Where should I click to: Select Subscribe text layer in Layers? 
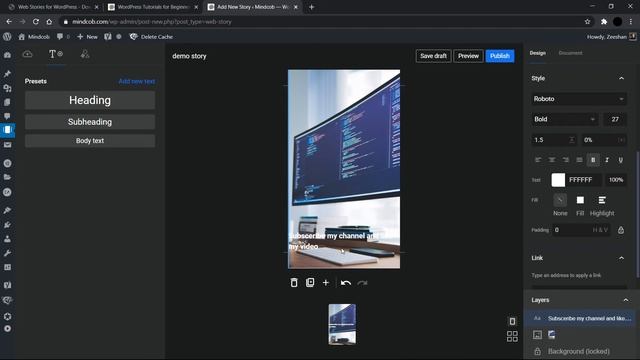coord(580,318)
